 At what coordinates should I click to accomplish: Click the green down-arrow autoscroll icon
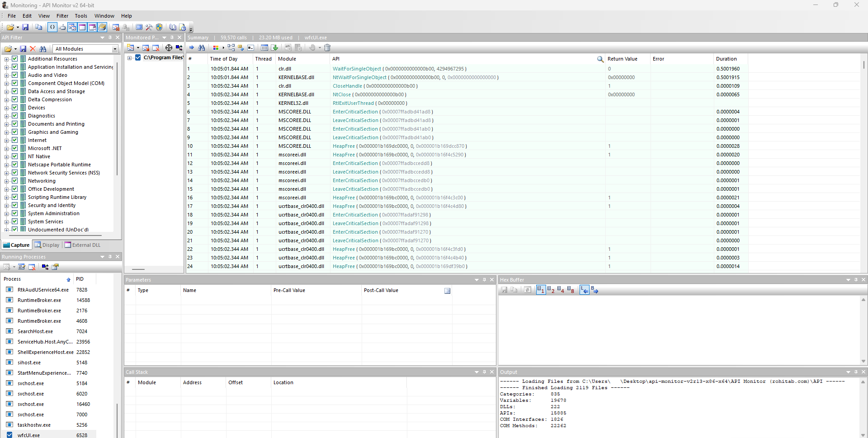point(275,47)
